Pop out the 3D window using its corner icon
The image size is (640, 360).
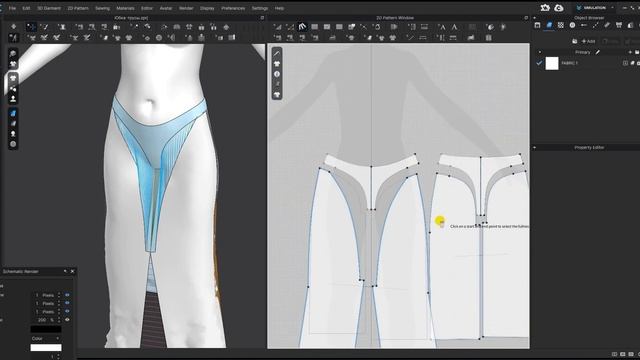pos(262,18)
